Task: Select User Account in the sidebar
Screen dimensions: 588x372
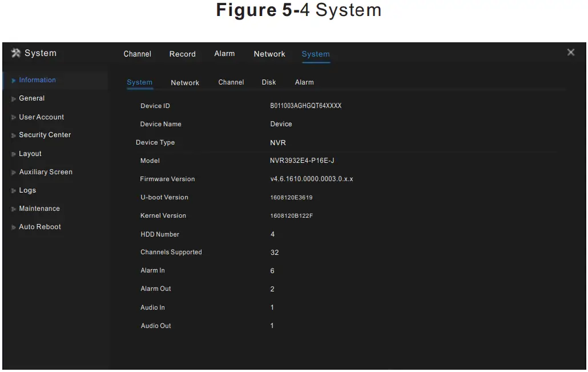Action: click(x=41, y=117)
